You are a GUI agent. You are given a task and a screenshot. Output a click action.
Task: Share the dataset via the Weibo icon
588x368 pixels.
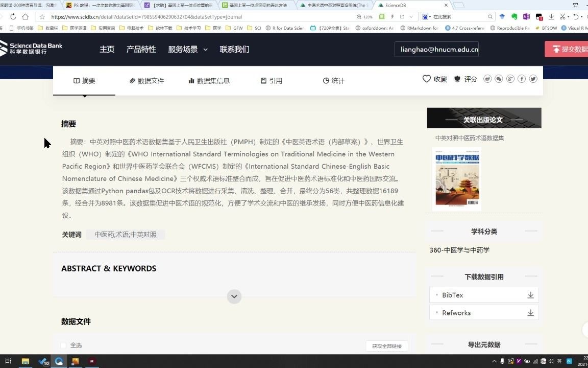[487, 79]
